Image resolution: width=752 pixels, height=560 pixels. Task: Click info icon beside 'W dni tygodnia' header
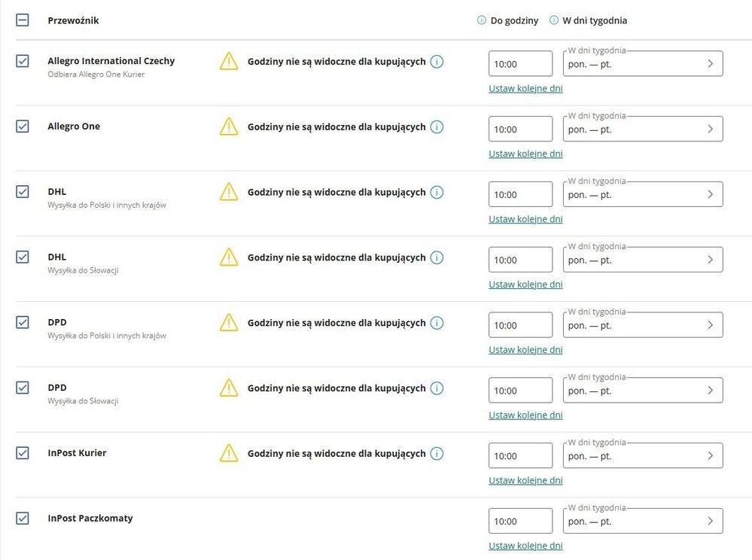pos(554,20)
